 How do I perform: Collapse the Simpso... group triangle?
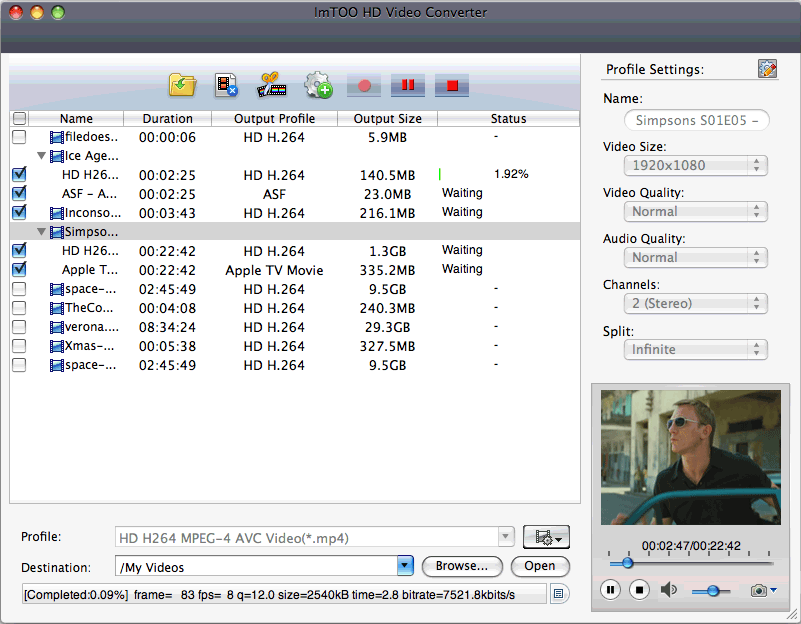pos(42,232)
